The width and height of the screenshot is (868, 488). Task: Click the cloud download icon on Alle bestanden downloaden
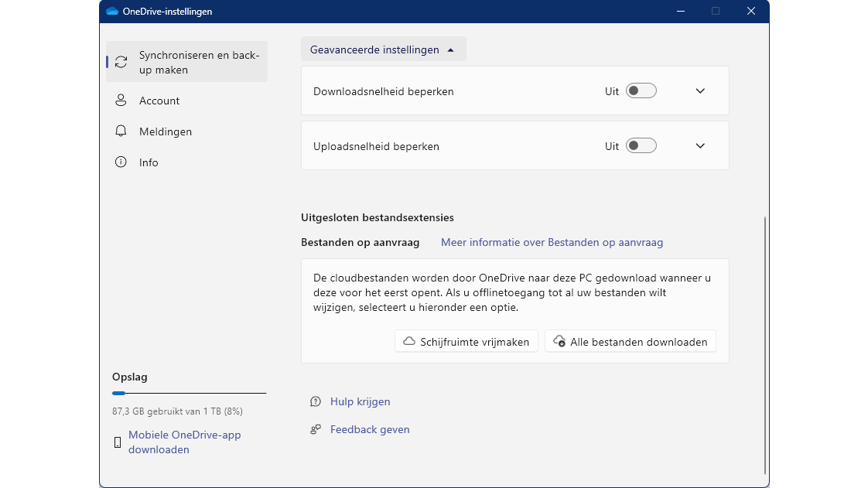(559, 341)
